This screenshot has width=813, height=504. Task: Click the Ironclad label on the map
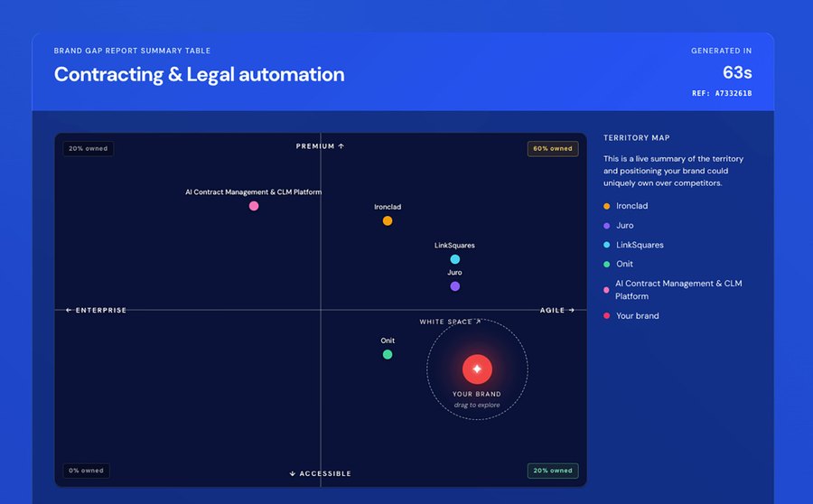coord(388,207)
